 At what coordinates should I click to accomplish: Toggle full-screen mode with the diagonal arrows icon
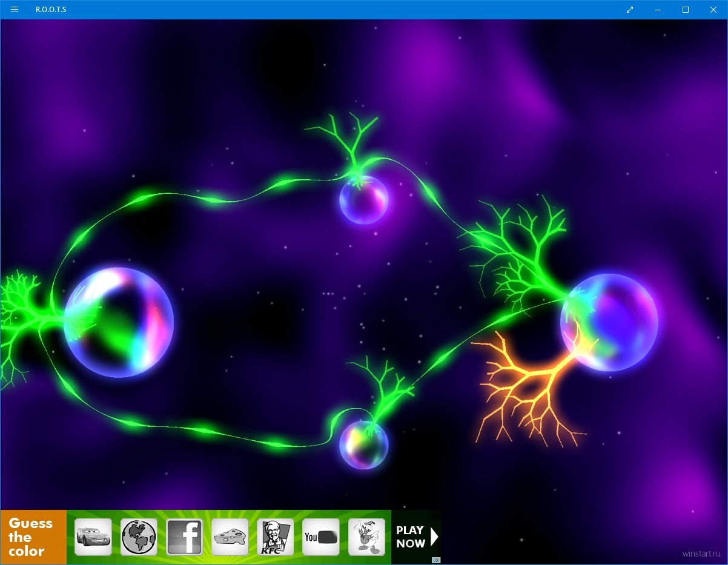tap(630, 10)
